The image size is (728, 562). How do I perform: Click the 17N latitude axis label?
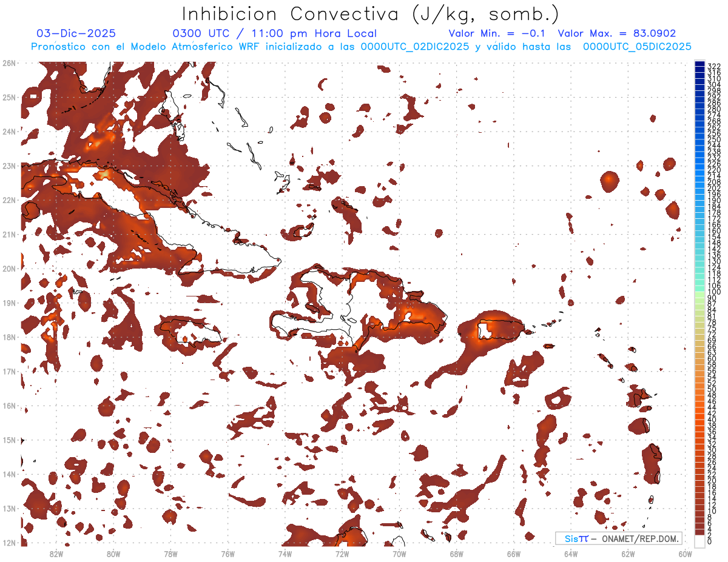9,371
